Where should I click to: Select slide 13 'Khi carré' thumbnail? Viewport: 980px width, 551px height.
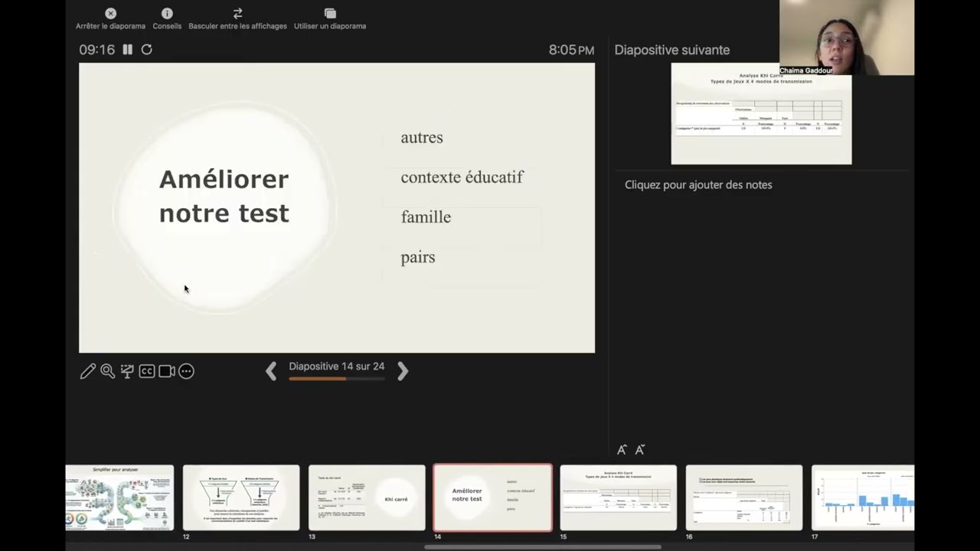point(367,497)
